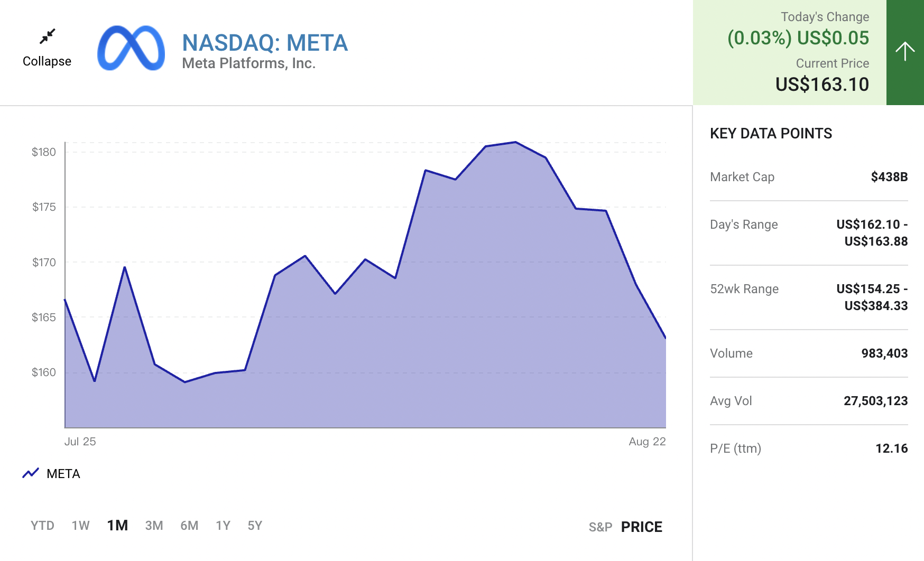Click the US$163.10 current price
The image size is (924, 561).
click(x=822, y=85)
